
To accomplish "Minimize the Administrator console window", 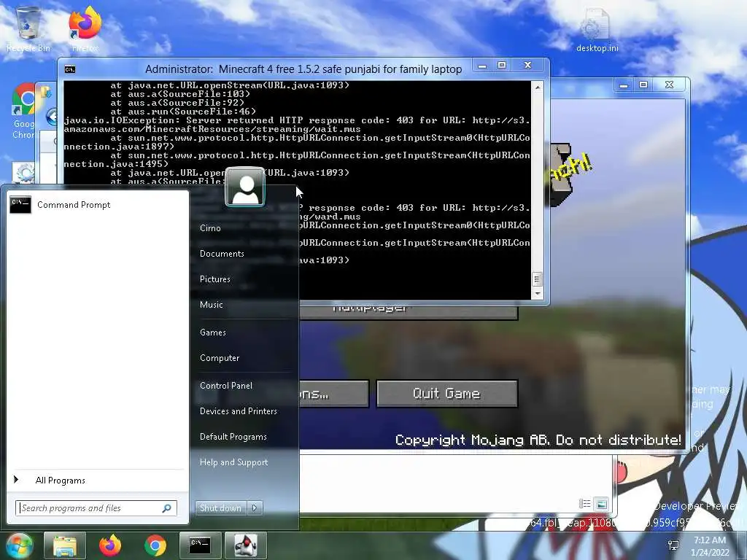I will pyautogui.click(x=482, y=65).
